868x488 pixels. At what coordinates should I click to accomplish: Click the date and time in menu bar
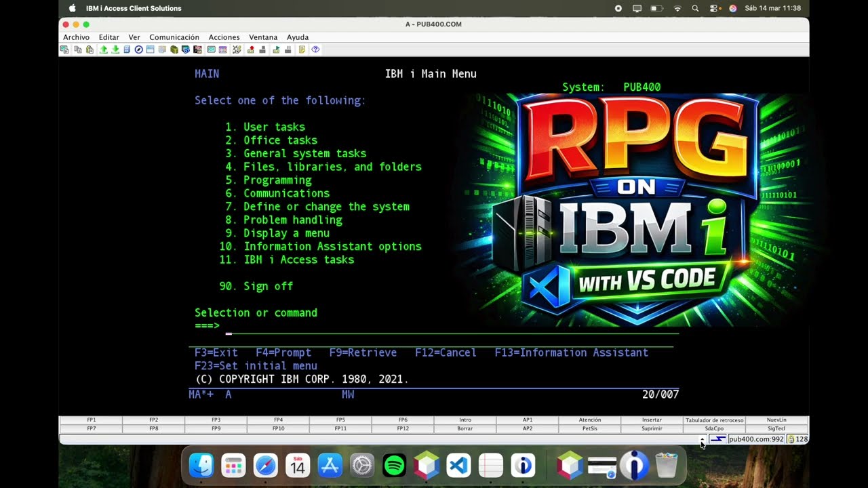click(x=772, y=8)
